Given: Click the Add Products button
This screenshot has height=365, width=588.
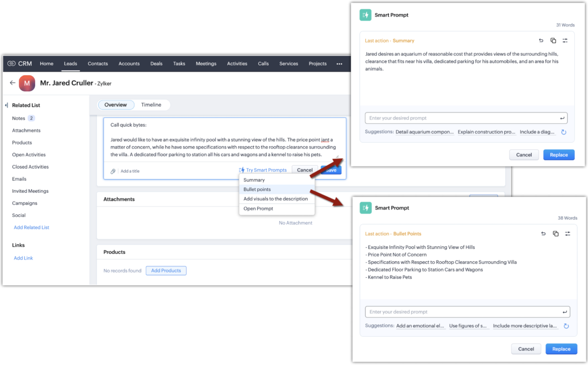Looking at the screenshot, I should point(166,270).
